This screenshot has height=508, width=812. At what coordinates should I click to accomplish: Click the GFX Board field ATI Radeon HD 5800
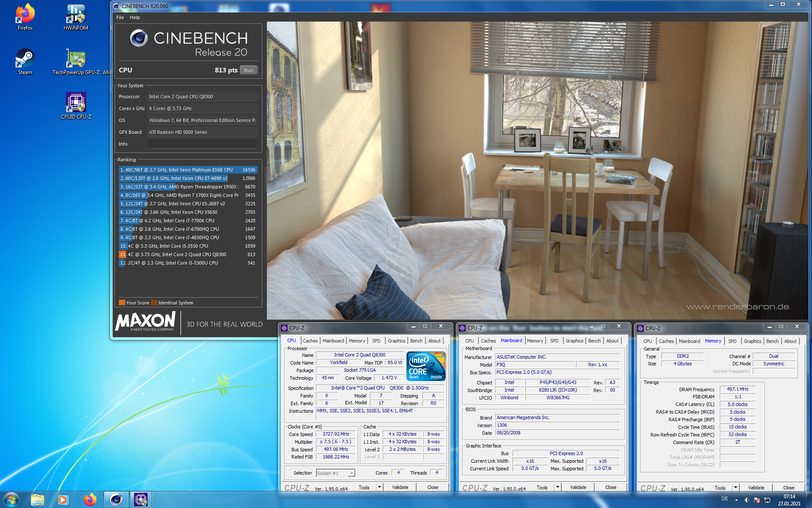pos(202,132)
